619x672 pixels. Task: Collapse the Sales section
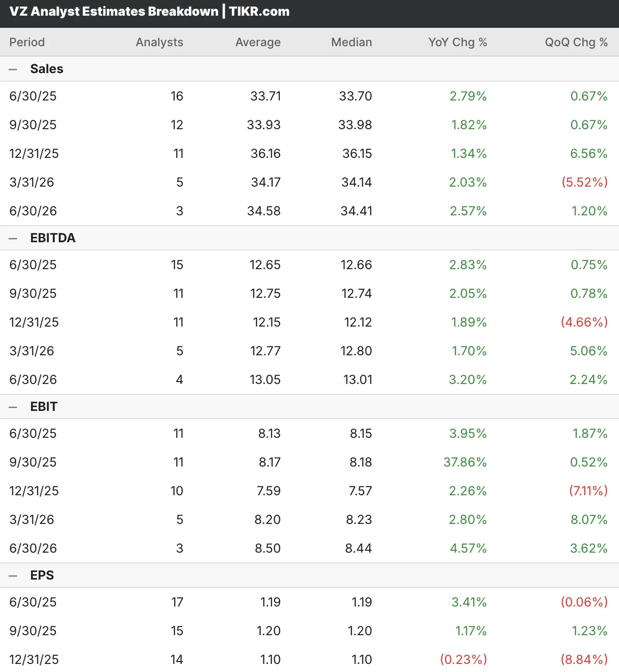point(13,70)
